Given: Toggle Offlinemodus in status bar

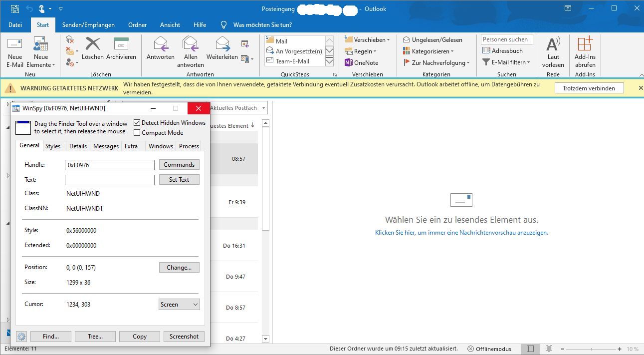Looking at the screenshot, I should pyautogui.click(x=489, y=349).
